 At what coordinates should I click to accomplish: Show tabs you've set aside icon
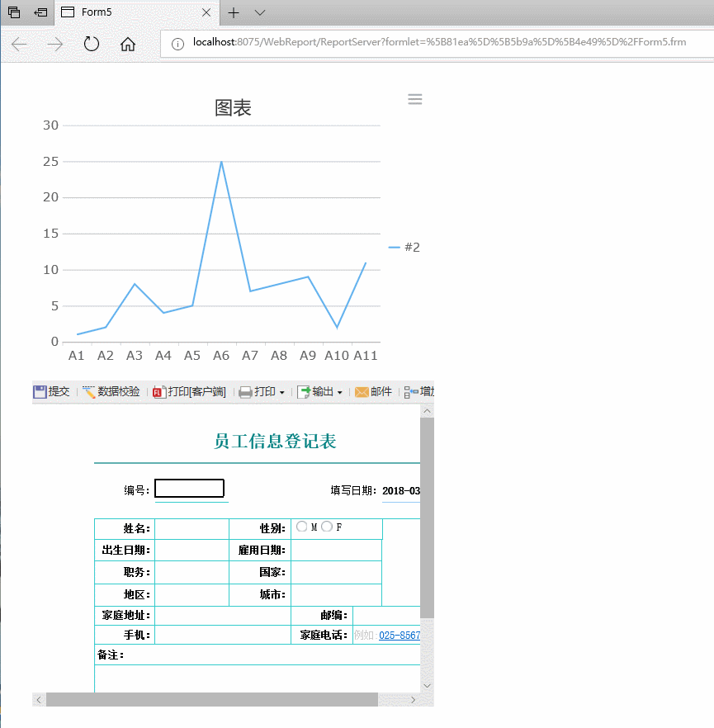(14, 12)
